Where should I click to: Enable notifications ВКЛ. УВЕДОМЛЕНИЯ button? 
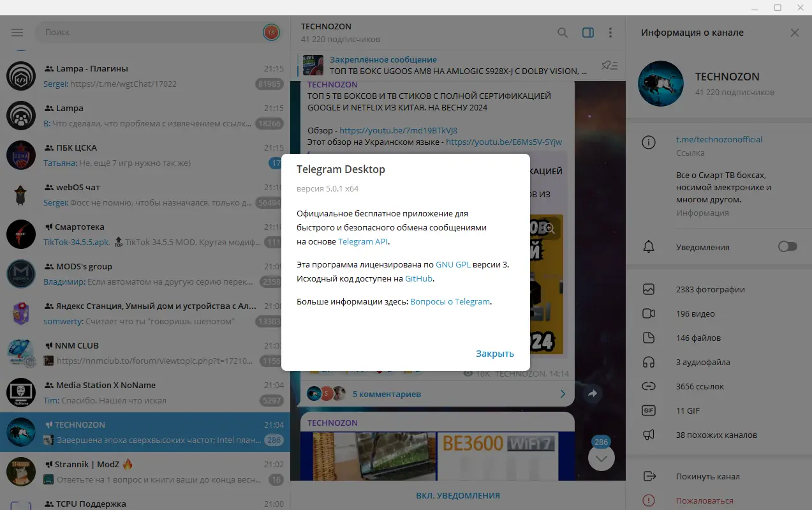point(458,495)
